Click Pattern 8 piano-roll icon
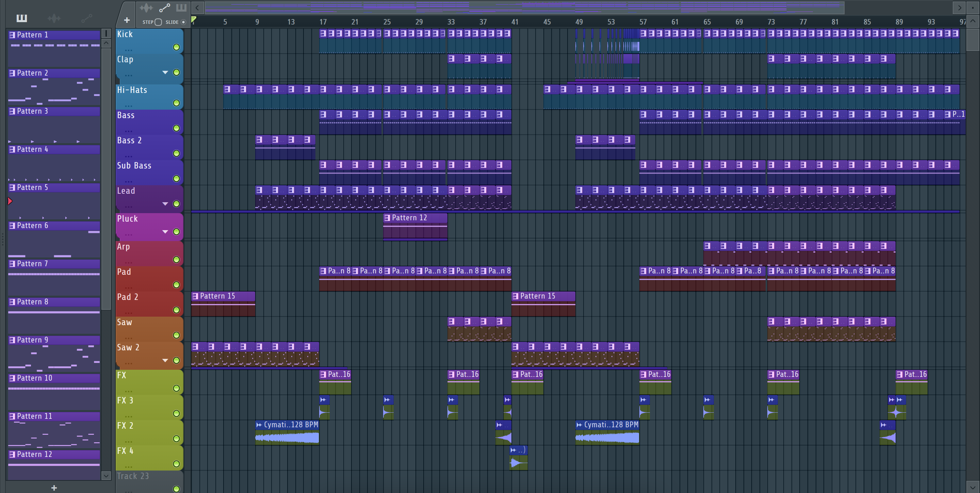This screenshot has height=493, width=980. pyautogui.click(x=12, y=302)
